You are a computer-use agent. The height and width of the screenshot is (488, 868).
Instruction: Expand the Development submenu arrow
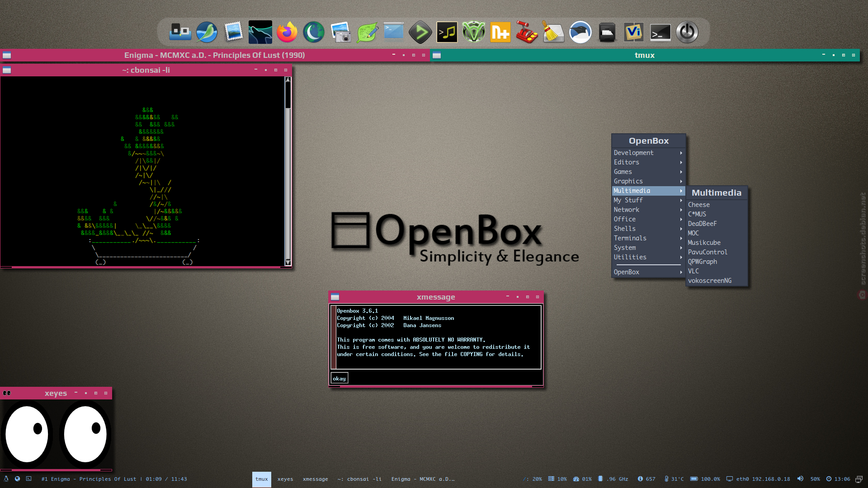(x=681, y=153)
